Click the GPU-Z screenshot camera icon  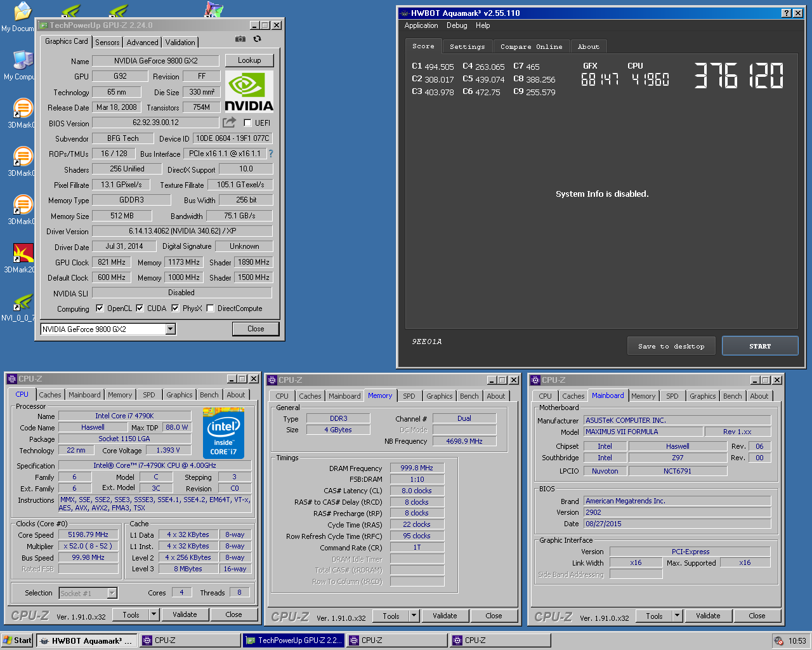pyautogui.click(x=240, y=39)
